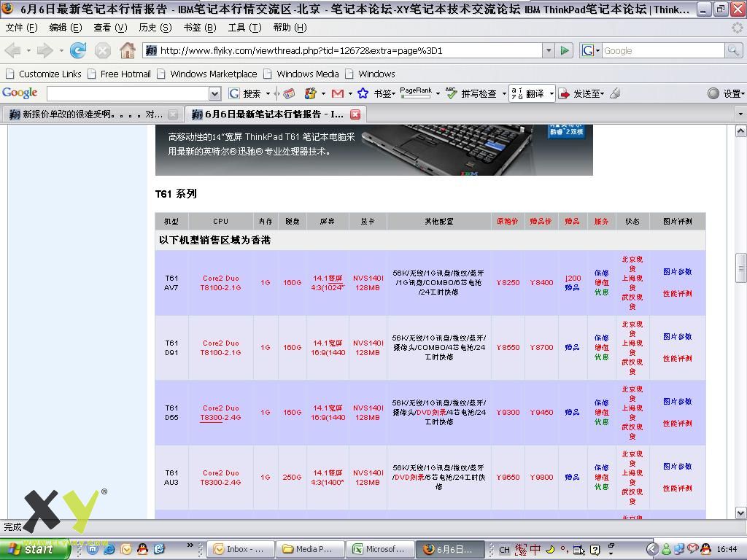Image resolution: width=747 pixels, height=560 pixels.
Task: Click the ThinkPad T61 banner image
Action: pos(374,150)
